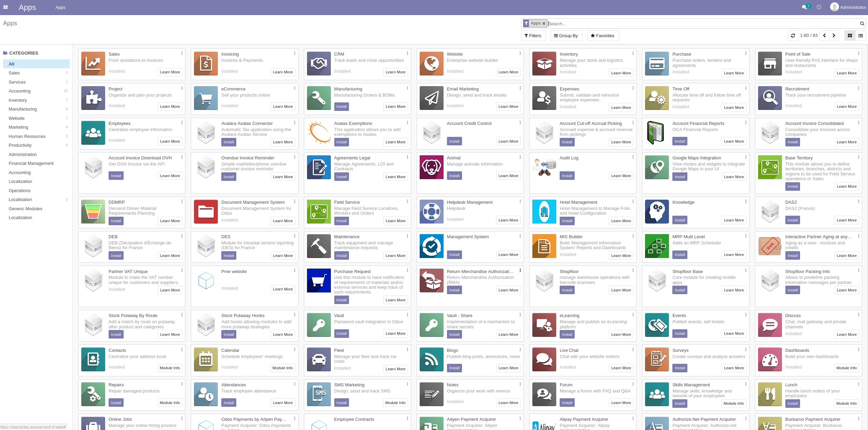
Task: Install the Events app
Action: 680,333
